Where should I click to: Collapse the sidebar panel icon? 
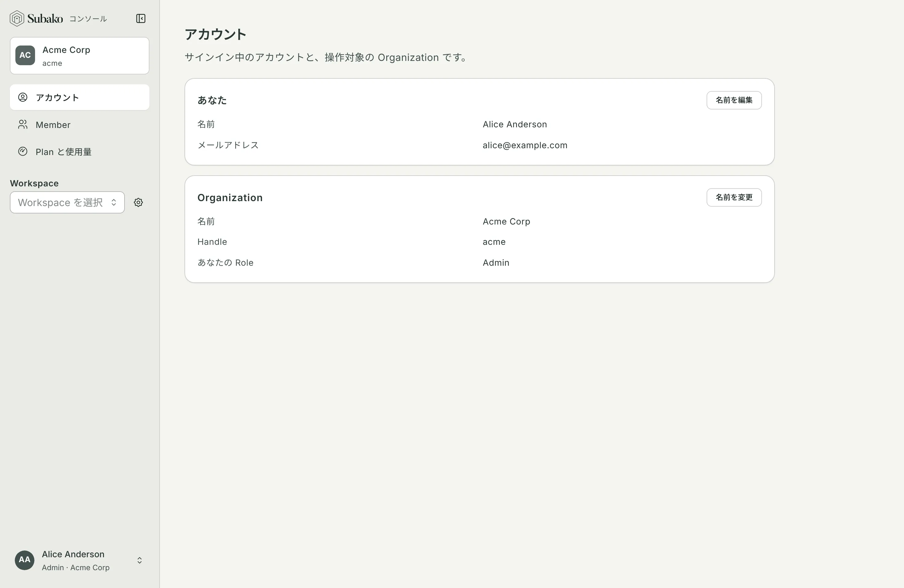point(141,18)
